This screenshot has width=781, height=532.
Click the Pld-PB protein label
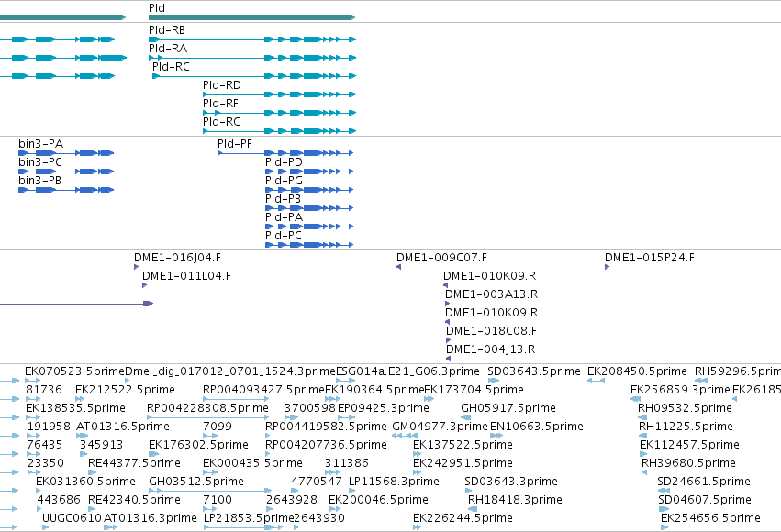pyautogui.click(x=283, y=199)
